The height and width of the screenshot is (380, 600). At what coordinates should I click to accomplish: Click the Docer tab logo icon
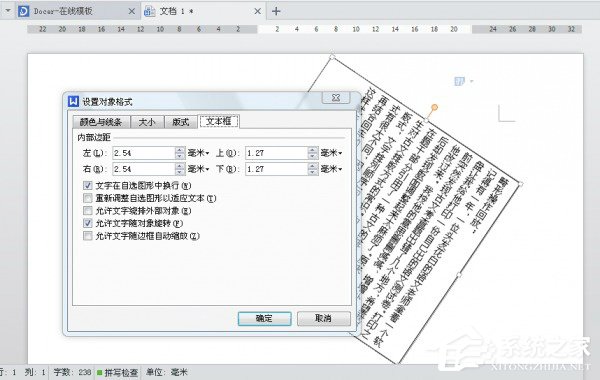pos(24,11)
